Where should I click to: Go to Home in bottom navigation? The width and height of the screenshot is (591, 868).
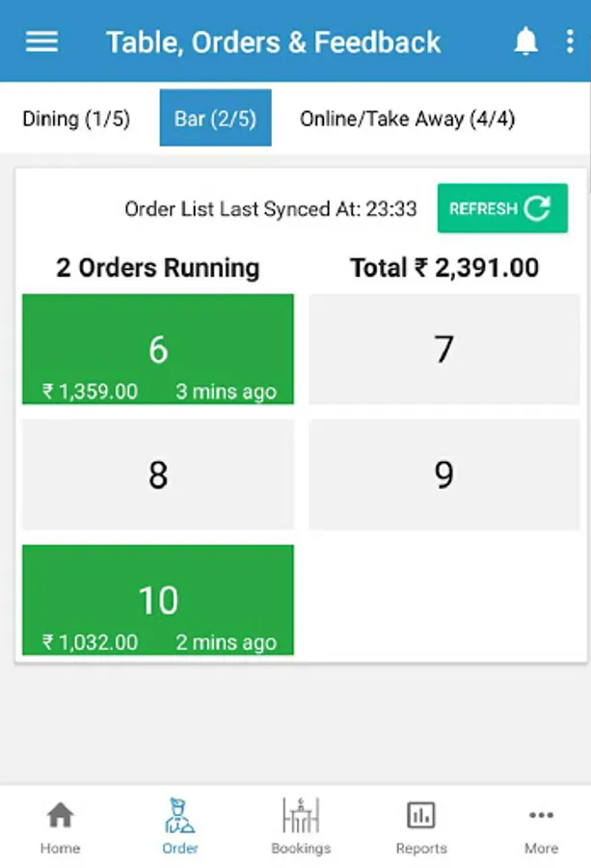[x=60, y=816]
